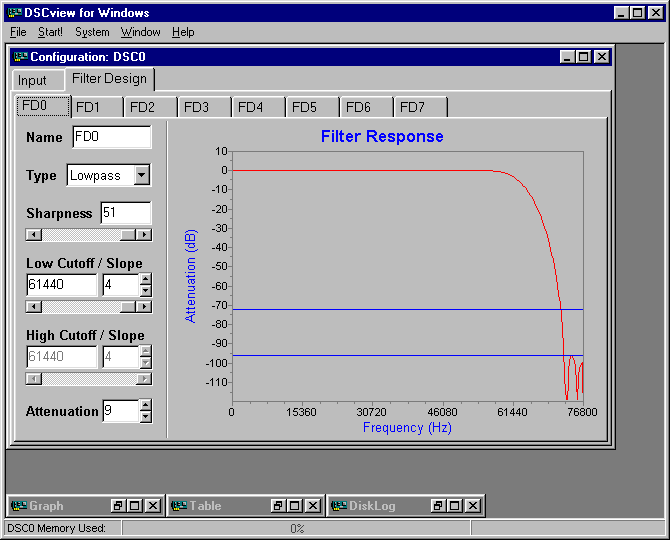Screen dimensions: 670x540
Task: Click Low Cutoff scrollbar right arrow
Action: click(x=144, y=307)
